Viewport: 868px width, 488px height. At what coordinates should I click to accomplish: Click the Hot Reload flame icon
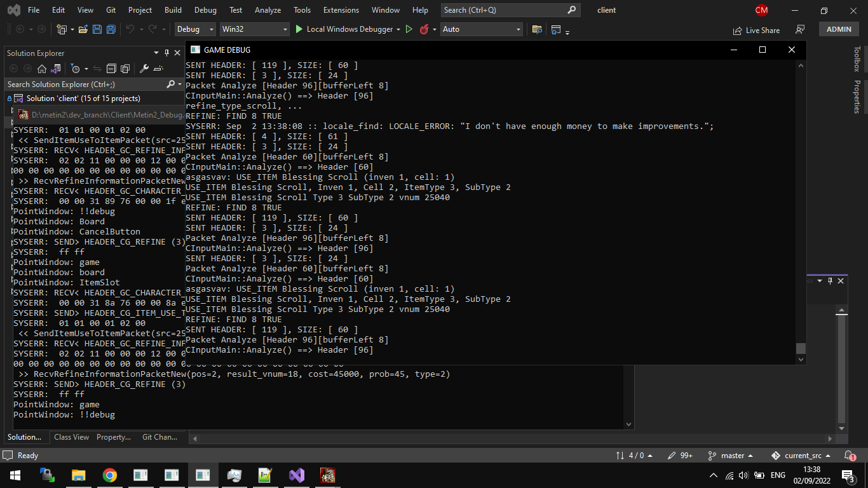tap(424, 29)
